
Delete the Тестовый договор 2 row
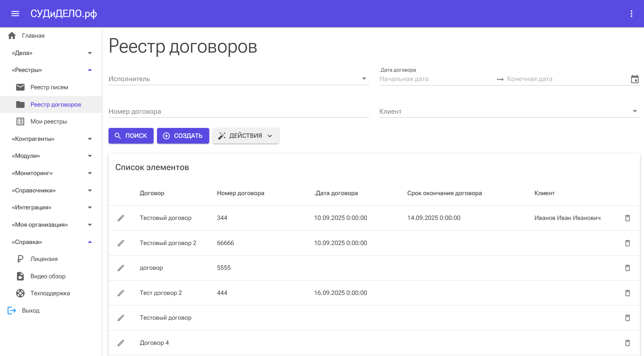(627, 243)
